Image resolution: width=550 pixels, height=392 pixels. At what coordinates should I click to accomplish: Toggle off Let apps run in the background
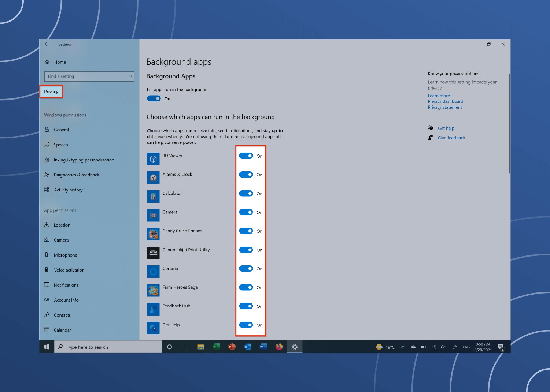click(154, 98)
